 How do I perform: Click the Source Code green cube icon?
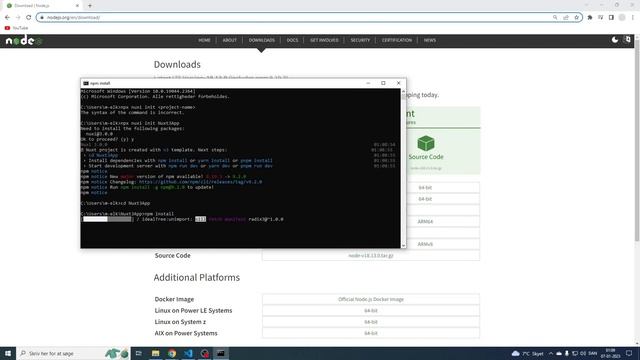click(426, 143)
